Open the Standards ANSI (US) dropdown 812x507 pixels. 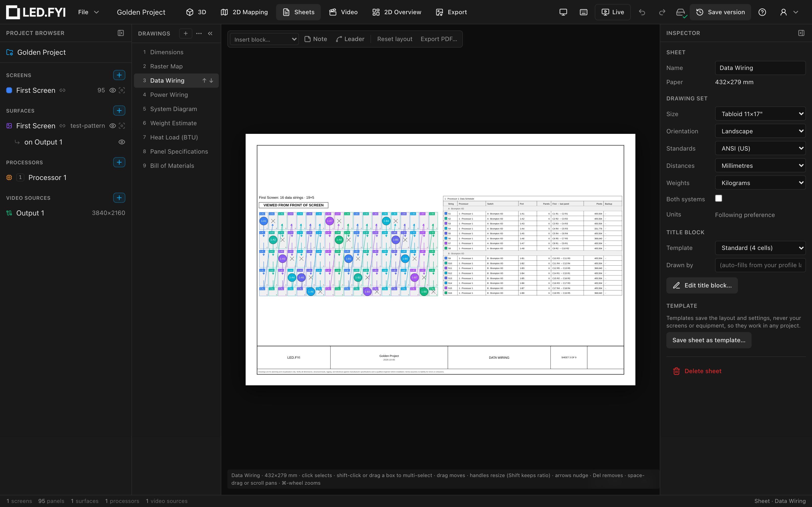[760, 148]
